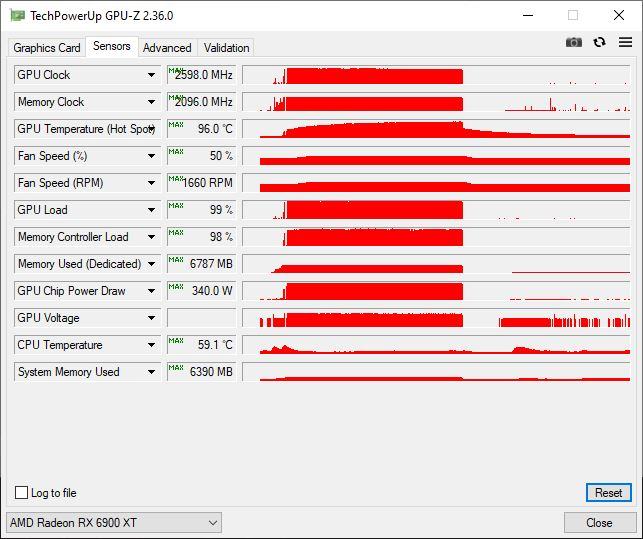Click the GPU Temperature hot spot graph
Viewport: 643px width, 539px height.
coord(436,129)
